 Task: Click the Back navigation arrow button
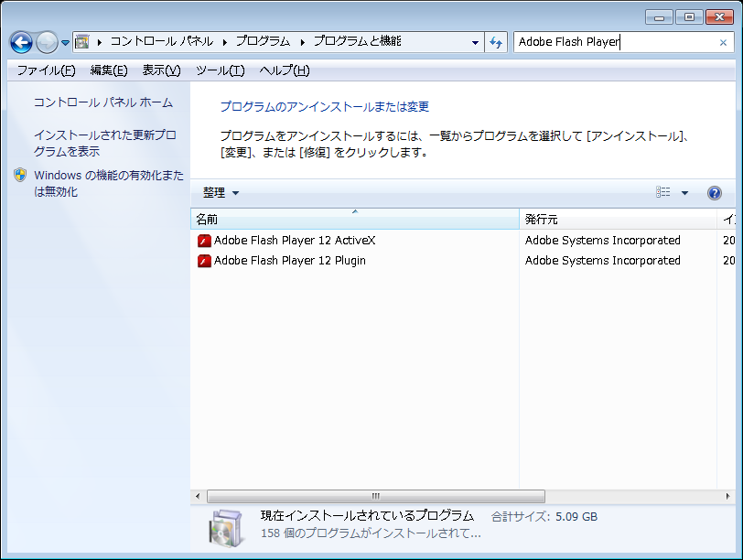21,43
